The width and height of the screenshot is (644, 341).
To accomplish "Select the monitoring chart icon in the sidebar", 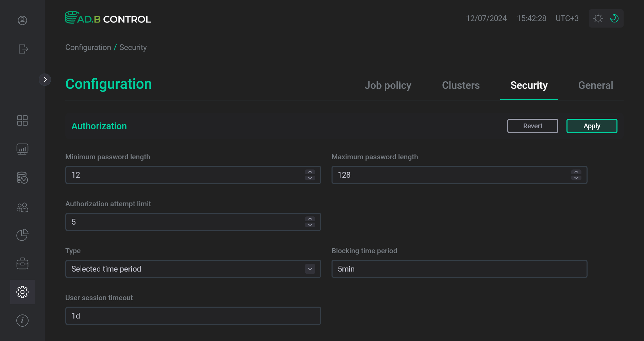I will [22, 149].
